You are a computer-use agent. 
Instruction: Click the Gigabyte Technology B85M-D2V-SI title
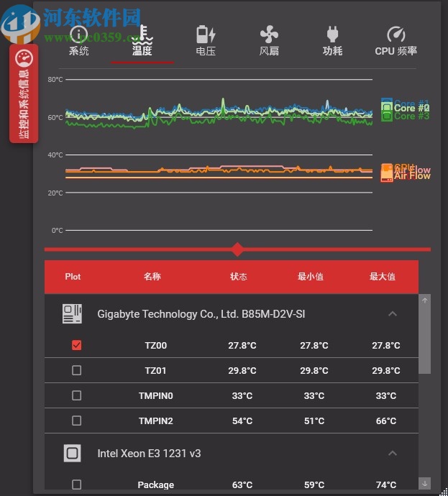201,314
